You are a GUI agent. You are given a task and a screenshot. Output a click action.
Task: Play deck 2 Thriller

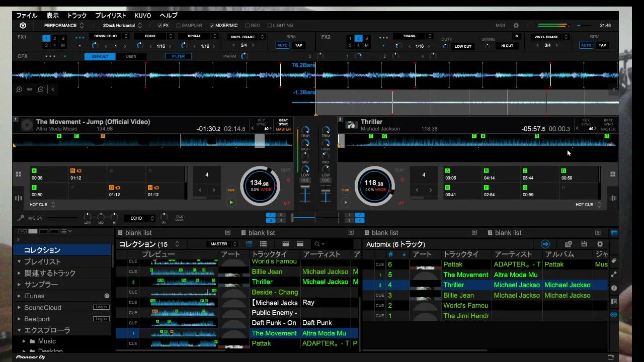tap(346, 203)
